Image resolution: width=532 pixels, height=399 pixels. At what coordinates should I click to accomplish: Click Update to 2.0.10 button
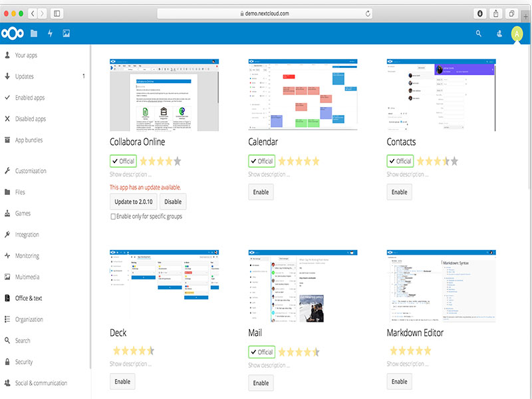coord(134,201)
